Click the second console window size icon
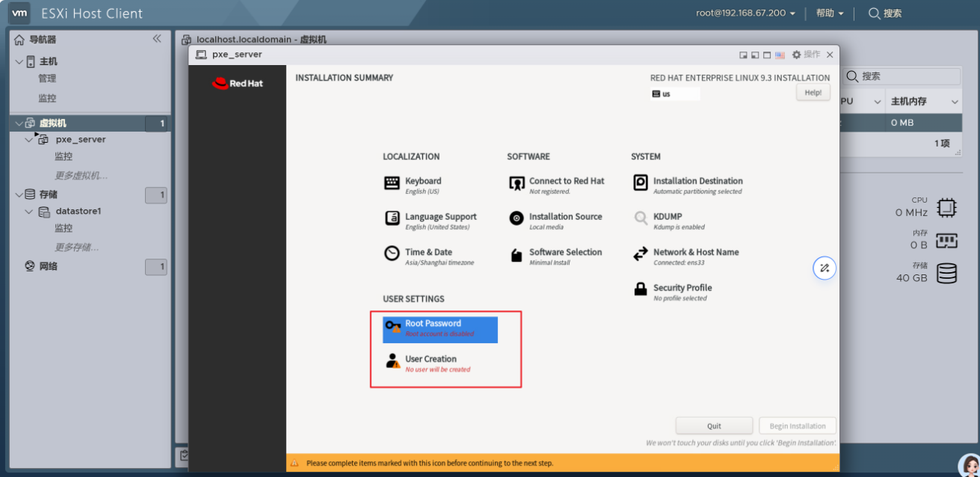The height and width of the screenshot is (477, 980). pyautogui.click(x=755, y=55)
